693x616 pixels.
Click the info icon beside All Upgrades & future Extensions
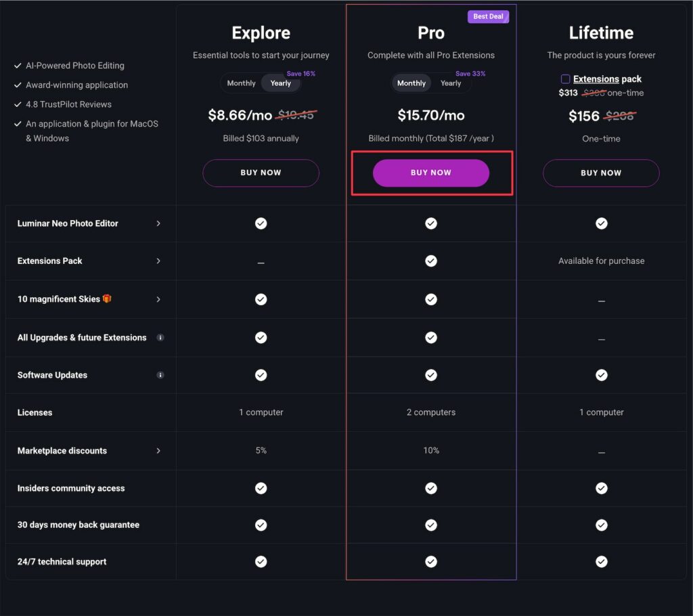[160, 337]
